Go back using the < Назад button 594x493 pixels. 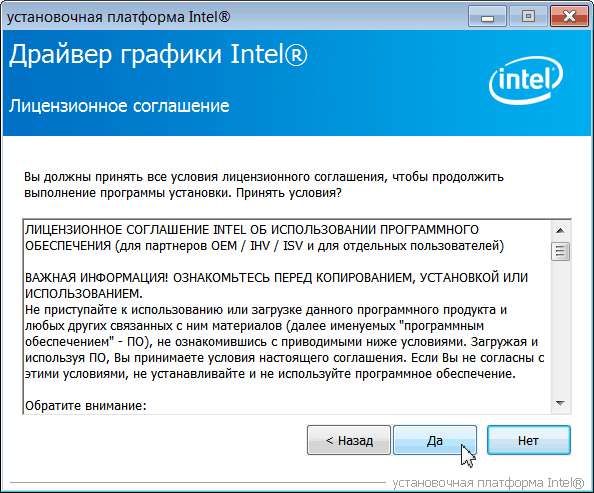click(x=349, y=440)
